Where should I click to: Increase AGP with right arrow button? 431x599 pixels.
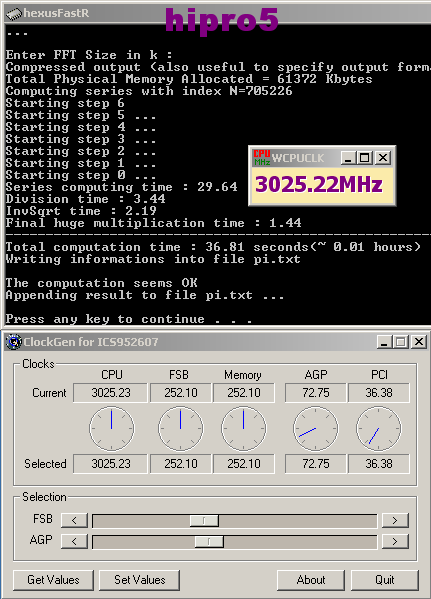pyautogui.click(x=395, y=541)
